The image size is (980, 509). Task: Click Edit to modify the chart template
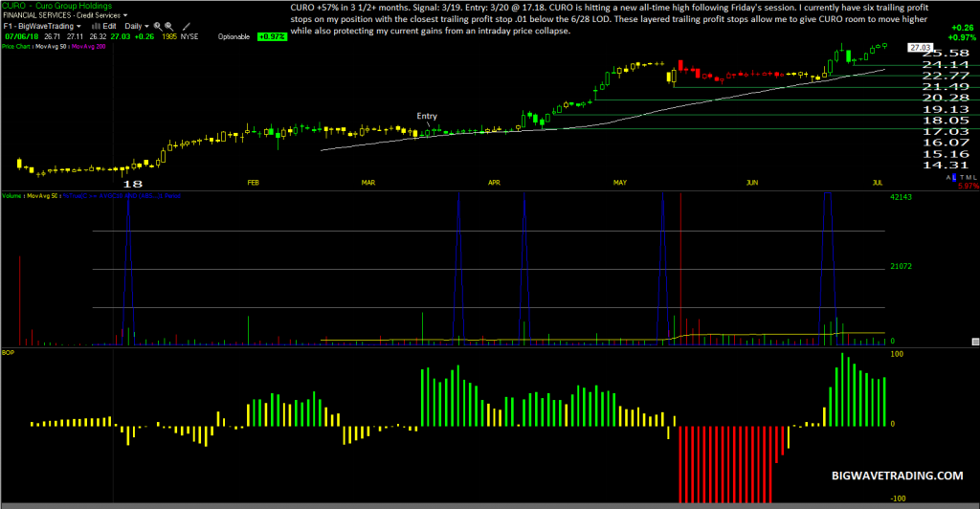tap(105, 26)
